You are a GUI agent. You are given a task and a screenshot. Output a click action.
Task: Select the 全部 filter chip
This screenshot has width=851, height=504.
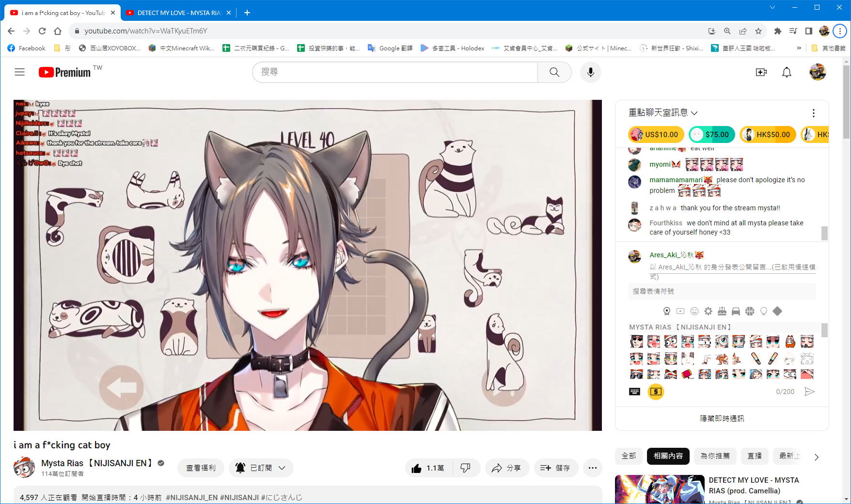click(629, 456)
